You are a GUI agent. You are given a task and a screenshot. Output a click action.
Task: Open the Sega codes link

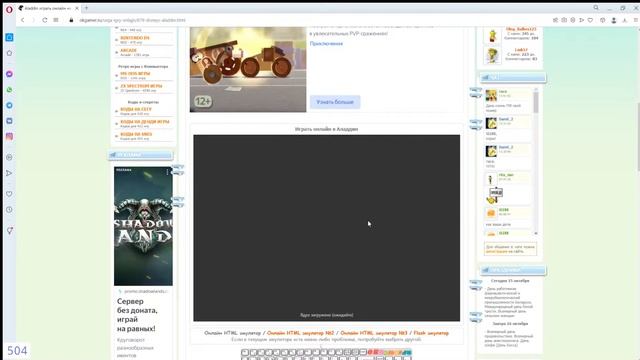(x=136, y=109)
